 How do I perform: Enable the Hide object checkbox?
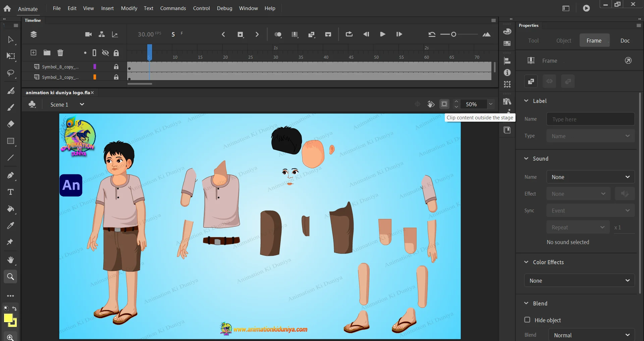527,320
